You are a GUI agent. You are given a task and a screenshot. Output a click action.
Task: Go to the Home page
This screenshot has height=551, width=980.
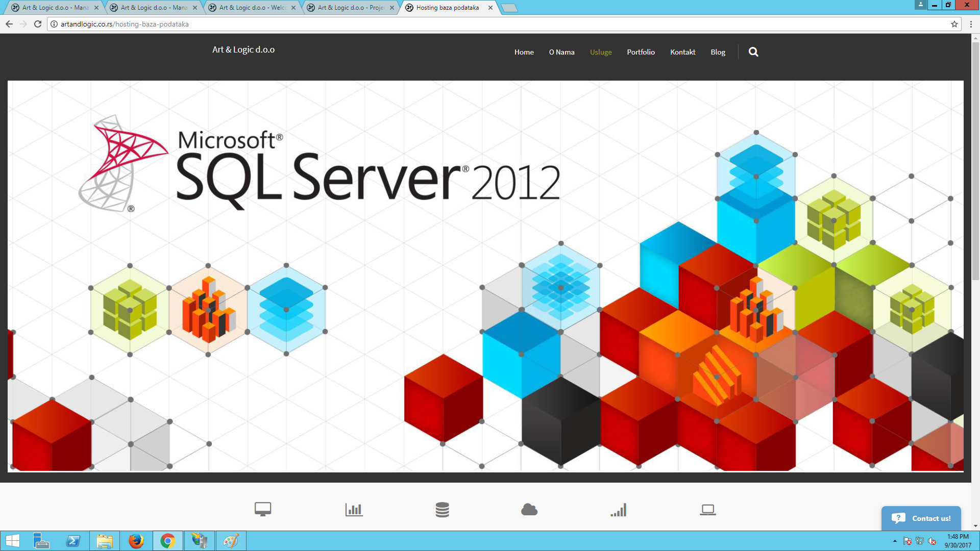point(524,52)
